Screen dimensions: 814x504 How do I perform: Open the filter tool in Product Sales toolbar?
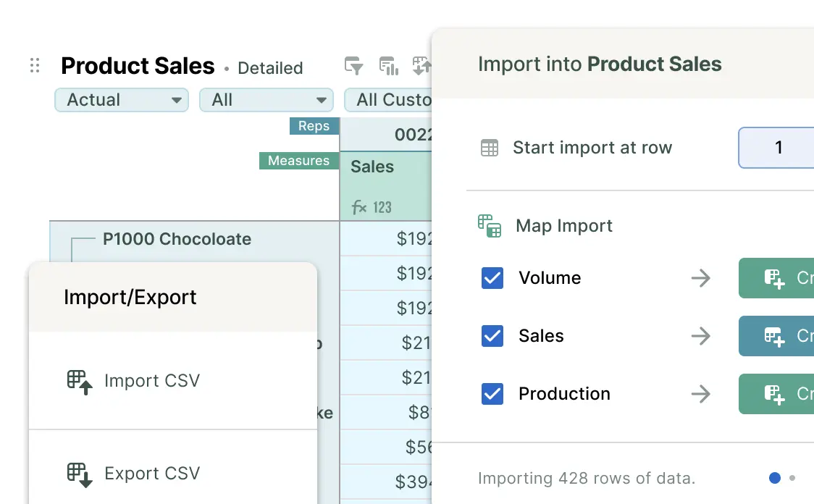tap(353, 66)
